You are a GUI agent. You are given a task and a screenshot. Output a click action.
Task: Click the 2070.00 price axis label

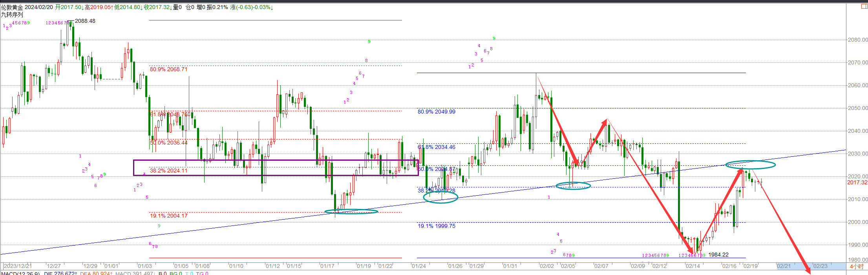pos(858,62)
